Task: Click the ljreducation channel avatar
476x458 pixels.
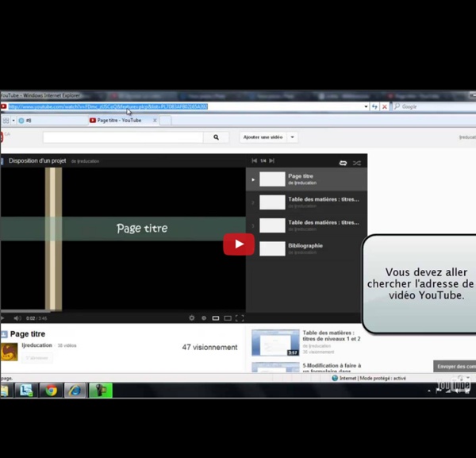Action: pyautogui.click(x=9, y=352)
